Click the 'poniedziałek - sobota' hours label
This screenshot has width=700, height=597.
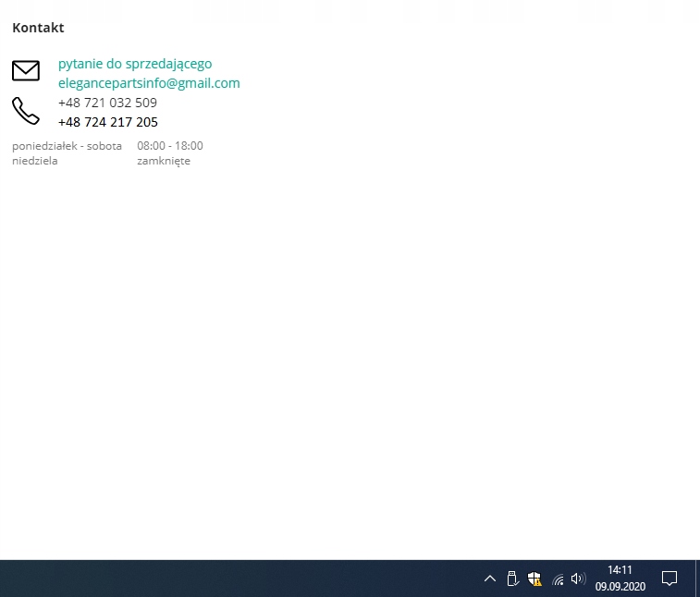[67, 146]
